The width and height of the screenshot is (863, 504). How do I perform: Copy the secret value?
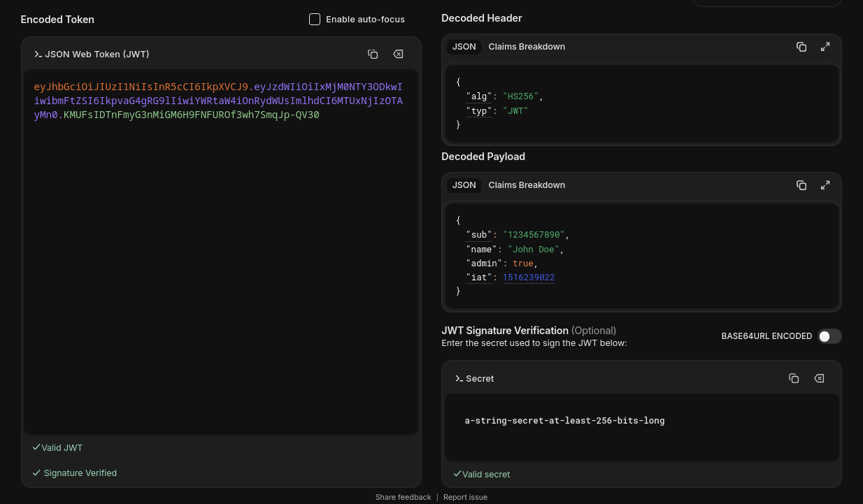[x=794, y=378]
